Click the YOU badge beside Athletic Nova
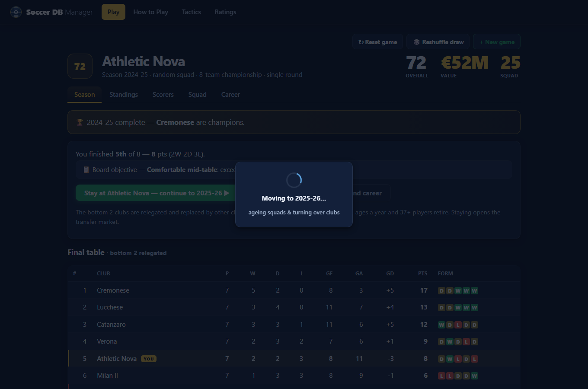 tap(149, 359)
